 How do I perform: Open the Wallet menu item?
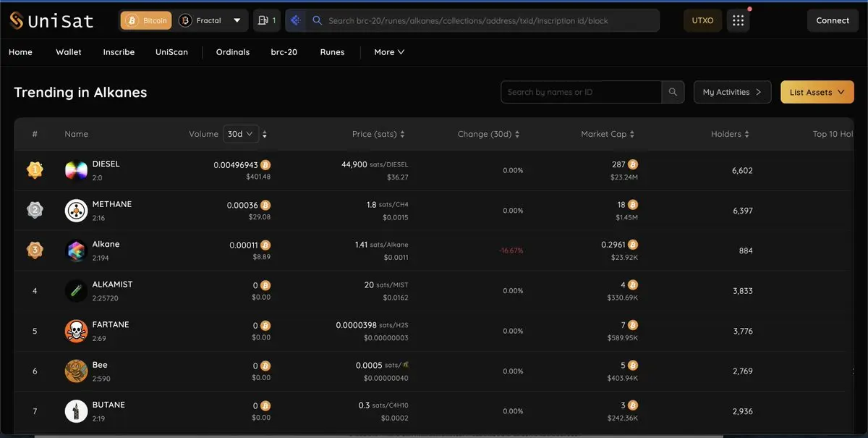(69, 52)
